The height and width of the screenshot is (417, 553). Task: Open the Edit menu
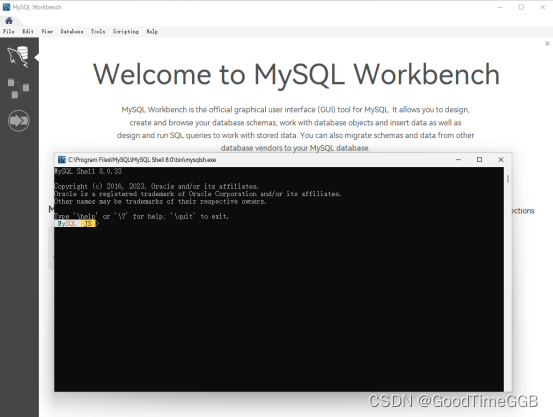point(28,31)
